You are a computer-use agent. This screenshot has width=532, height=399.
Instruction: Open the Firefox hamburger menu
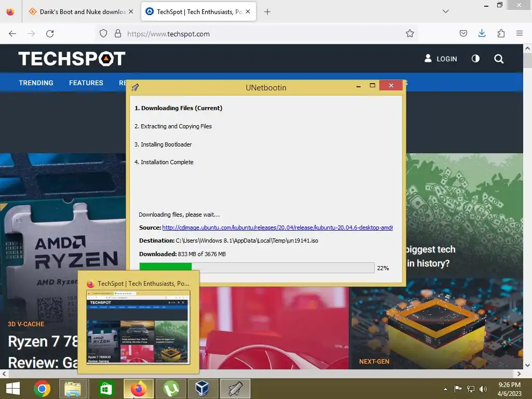[x=519, y=34]
